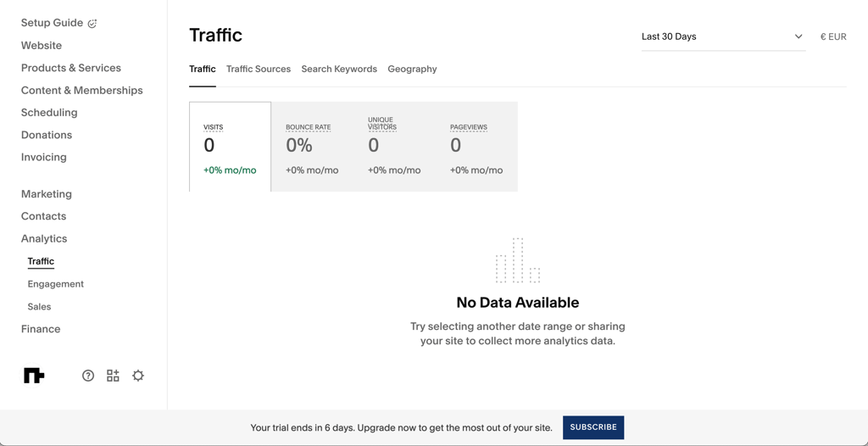Switch to the Search Keywords tab
868x446 pixels.
pyautogui.click(x=339, y=70)
